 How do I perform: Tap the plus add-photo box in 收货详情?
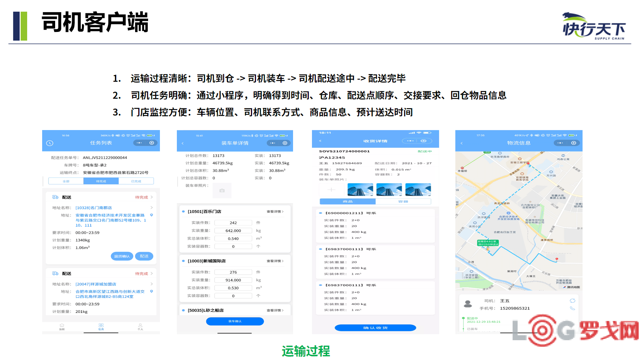[x=332, y=190]
